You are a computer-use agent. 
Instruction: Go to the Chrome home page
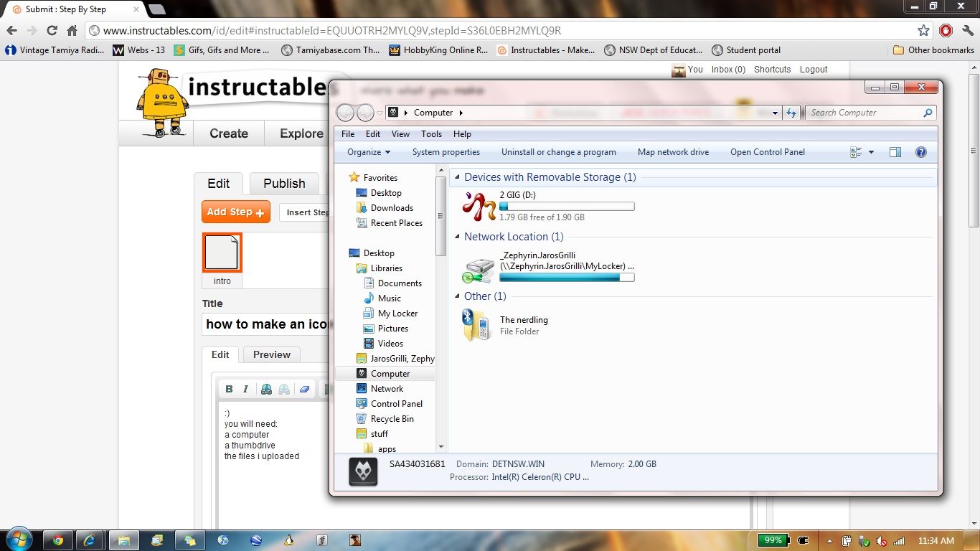(x=72, y=30)
